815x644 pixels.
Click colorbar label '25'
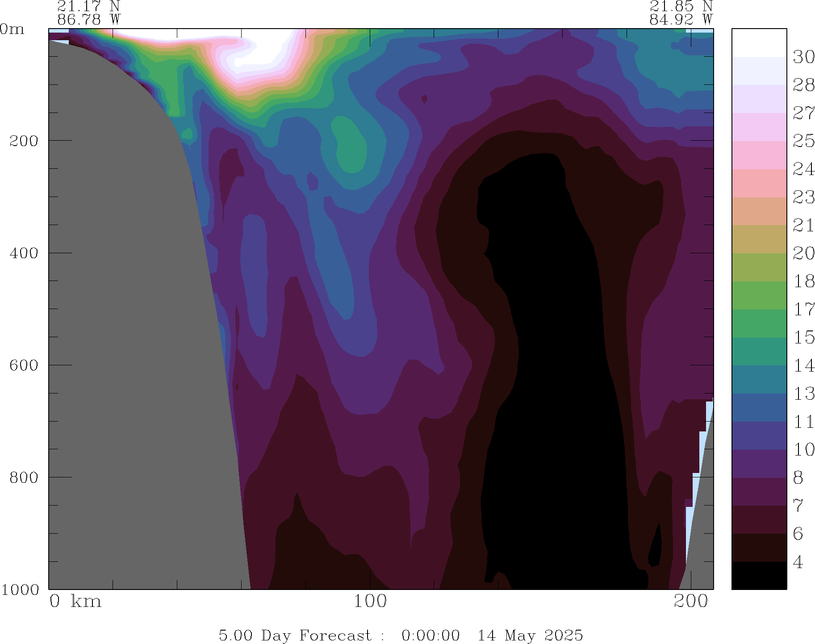pyautogui.click(x=804, y=141)
